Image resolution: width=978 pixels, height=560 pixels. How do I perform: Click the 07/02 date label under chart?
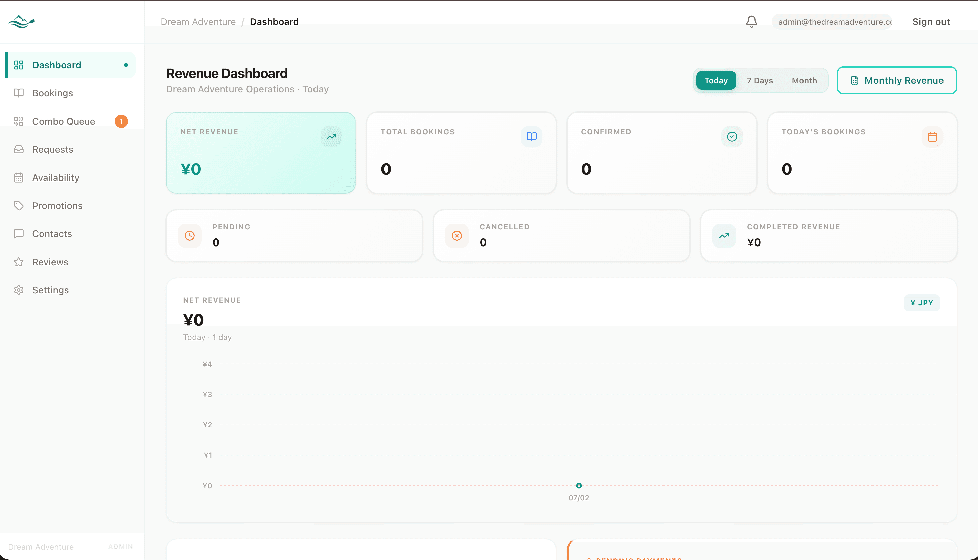click(579, 498)
